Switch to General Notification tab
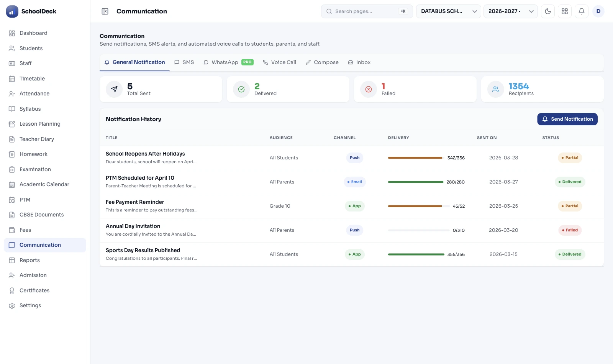The width and height of the screenshot is (613, 364). 134,62
